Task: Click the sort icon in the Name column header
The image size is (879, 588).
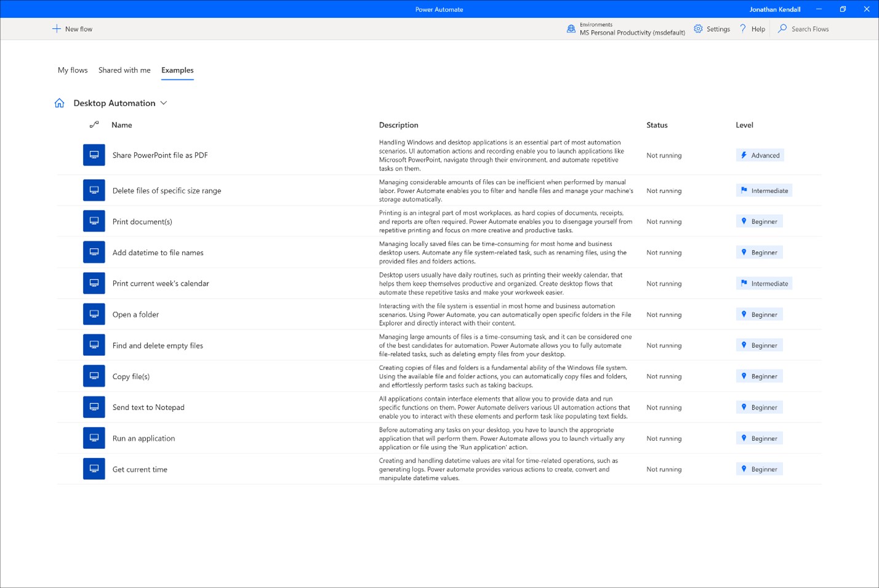Action: [x=94, y=124]
